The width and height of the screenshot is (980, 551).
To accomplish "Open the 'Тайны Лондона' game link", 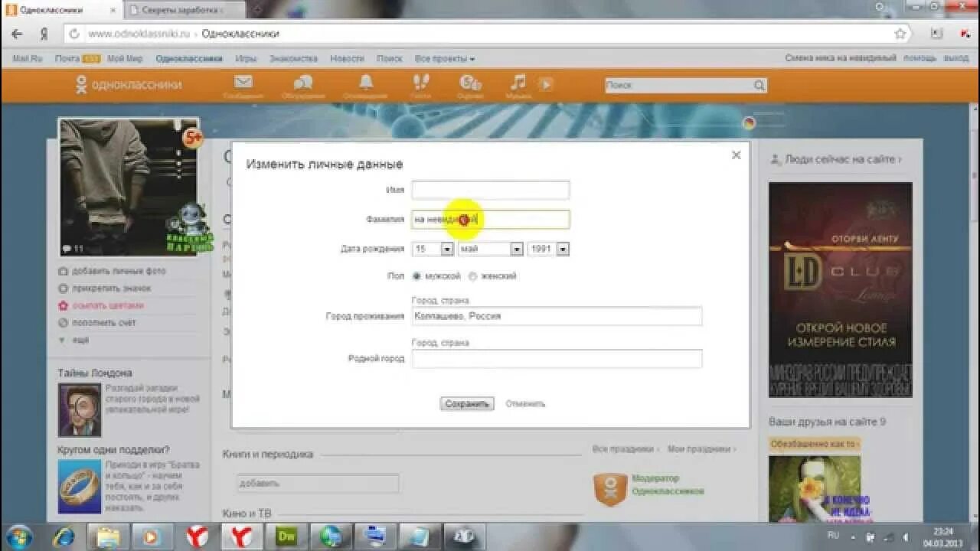I will tap(95, 373).
